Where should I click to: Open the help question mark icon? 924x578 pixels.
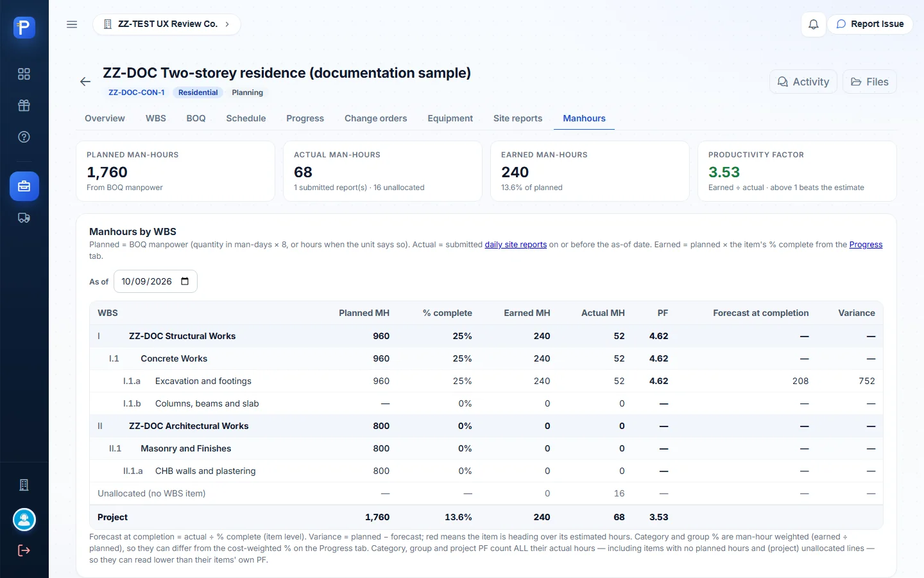(24, 137)
